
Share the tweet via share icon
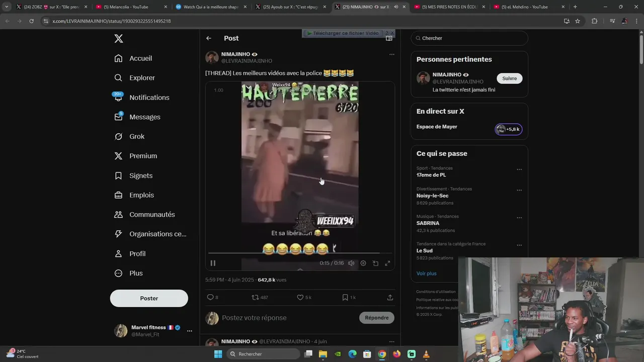coord(390,298)
